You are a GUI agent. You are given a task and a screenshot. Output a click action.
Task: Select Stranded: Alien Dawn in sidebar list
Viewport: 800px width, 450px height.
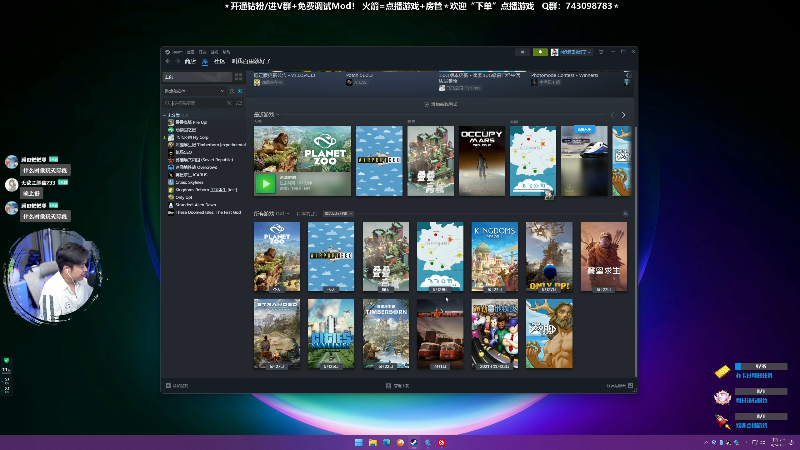[196, 205]
